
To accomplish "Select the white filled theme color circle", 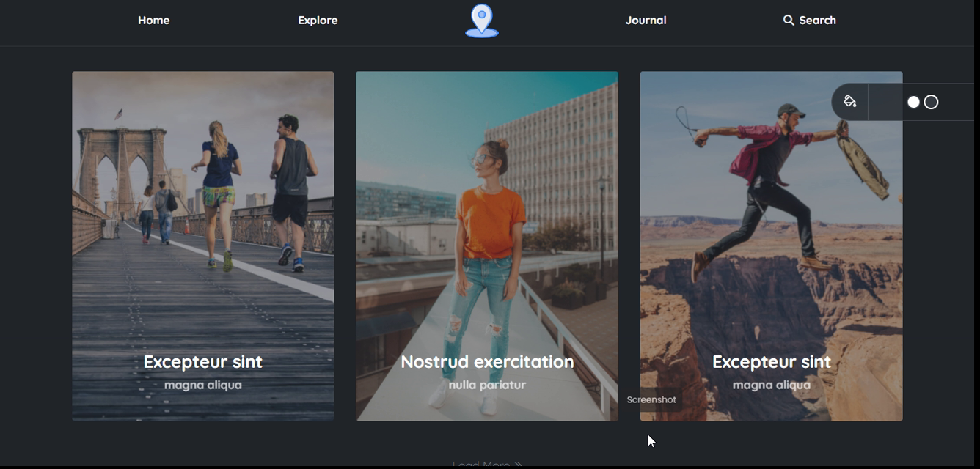I will tap(913, 102).
